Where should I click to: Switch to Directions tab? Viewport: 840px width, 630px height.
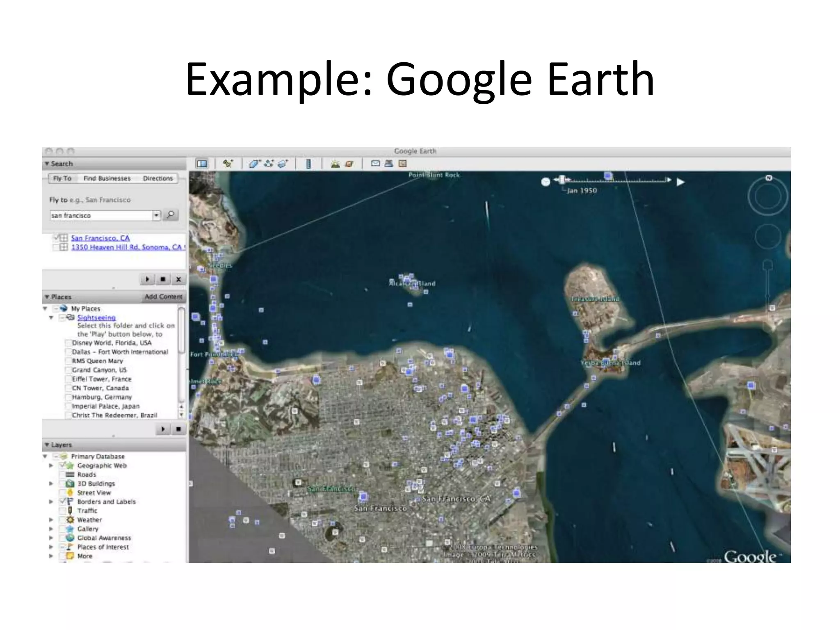pos(157,178)
